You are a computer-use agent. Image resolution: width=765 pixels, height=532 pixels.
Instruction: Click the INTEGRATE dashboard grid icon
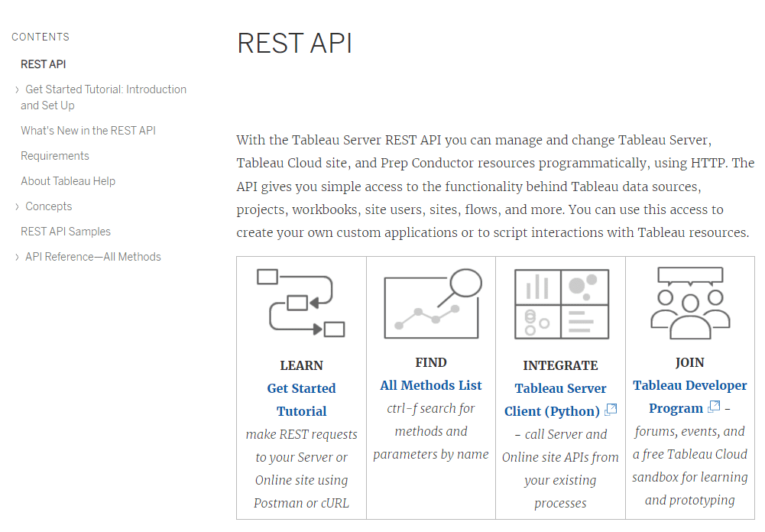(x=560, y=303)
